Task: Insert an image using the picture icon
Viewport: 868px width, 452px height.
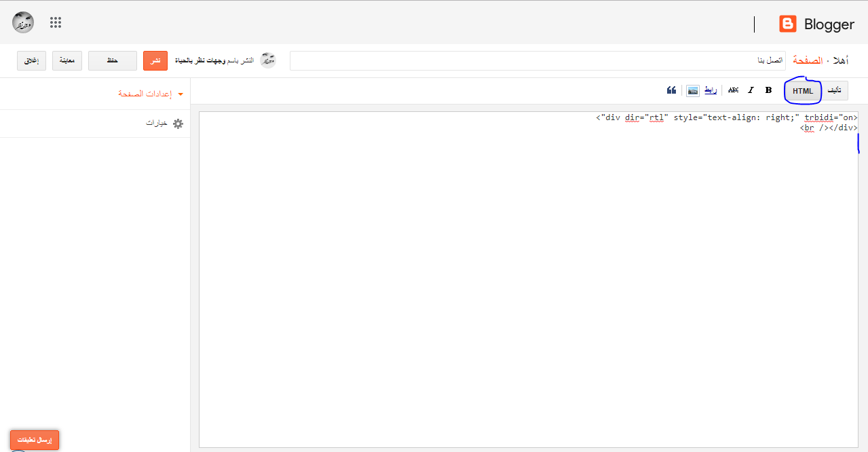Action: click(x=693, y=90)
